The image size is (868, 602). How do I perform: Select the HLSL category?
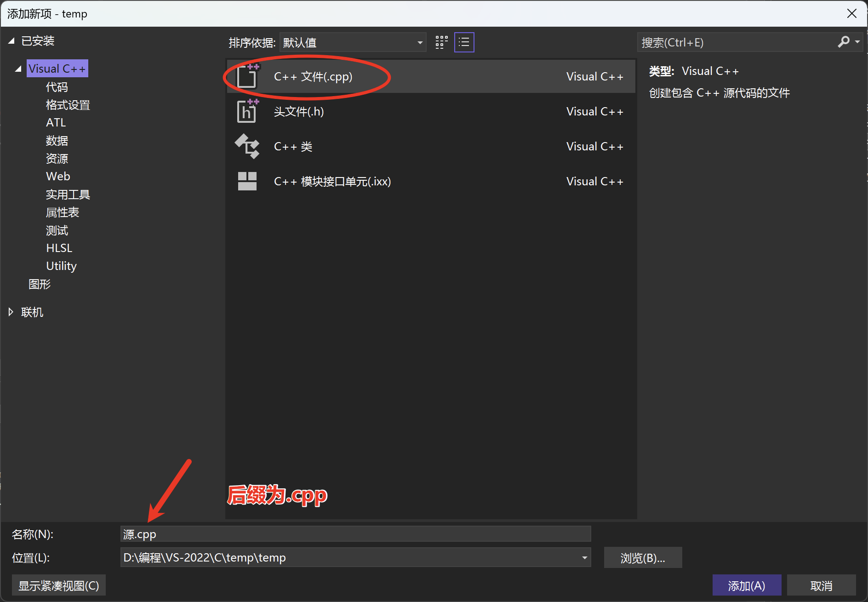tap(59, 248)
